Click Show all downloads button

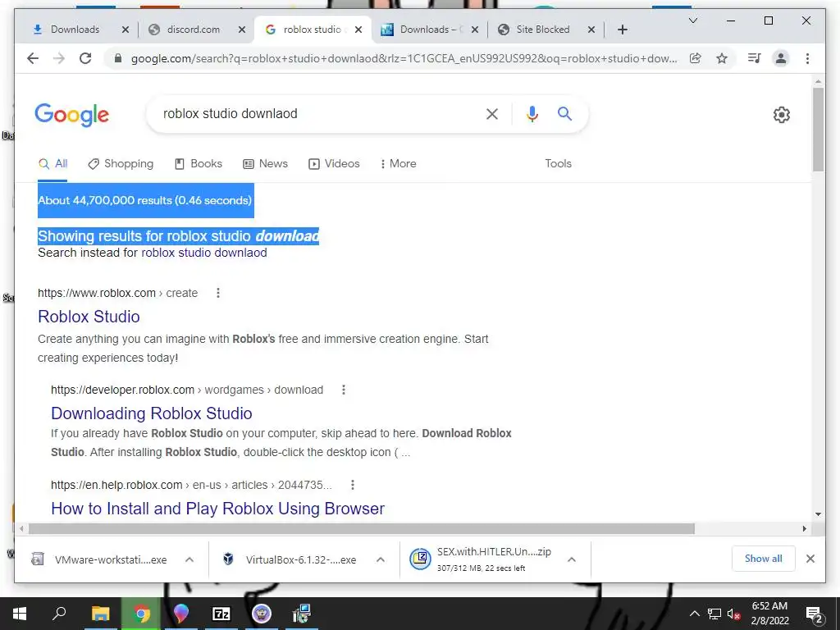[764, 559]
